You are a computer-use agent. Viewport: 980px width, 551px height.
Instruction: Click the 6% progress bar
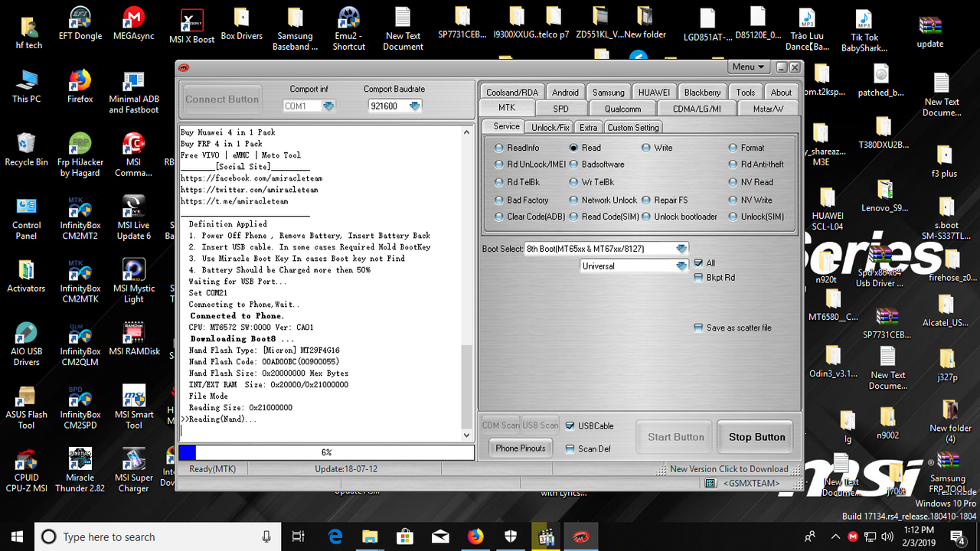click(326, 452)
